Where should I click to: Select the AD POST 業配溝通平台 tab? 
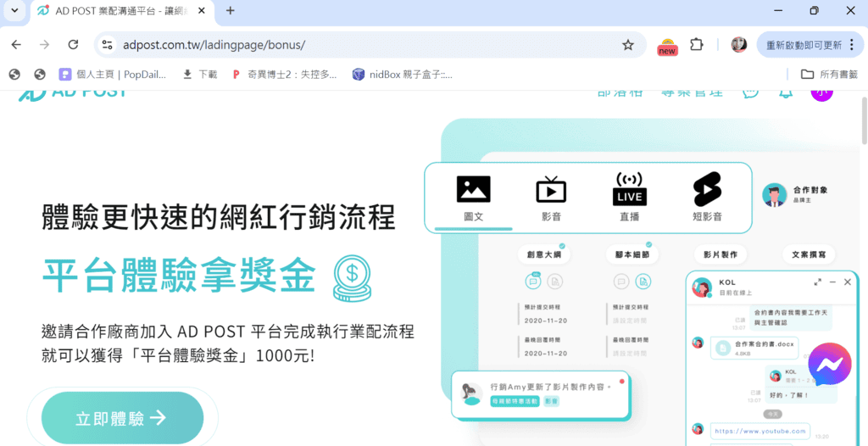[122, 11]
